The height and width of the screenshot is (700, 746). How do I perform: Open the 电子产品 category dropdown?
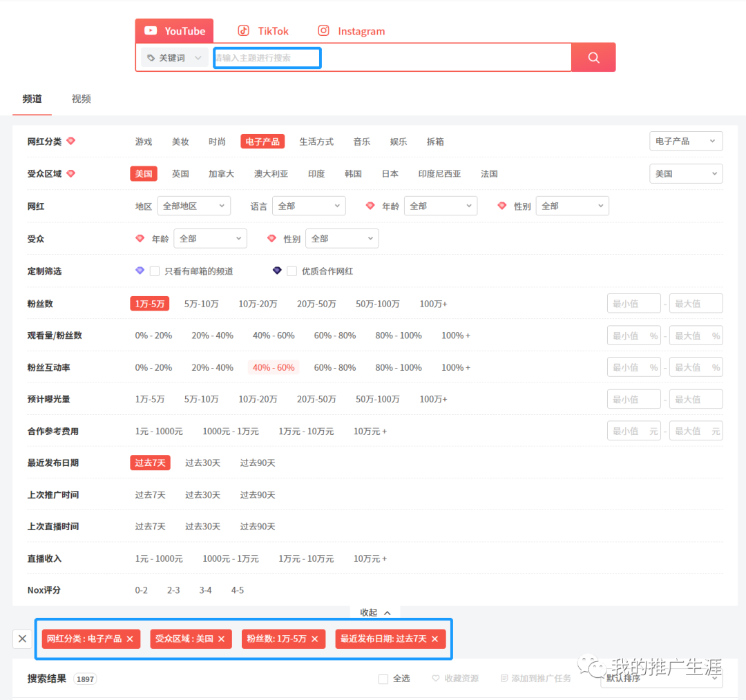686,142
